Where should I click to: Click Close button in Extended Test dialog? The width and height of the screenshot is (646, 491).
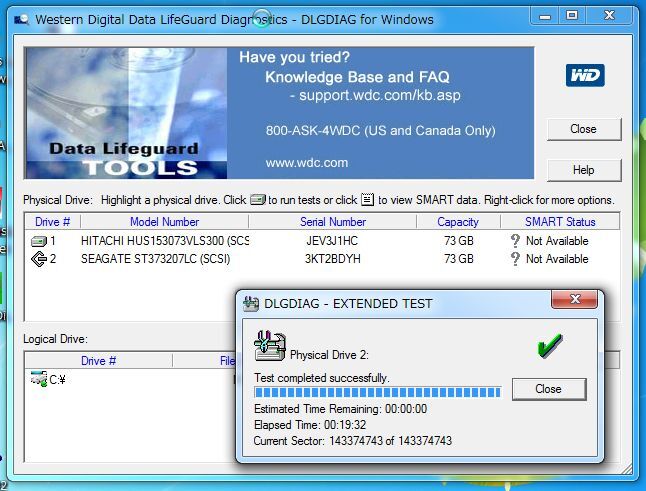click(549, 389)
